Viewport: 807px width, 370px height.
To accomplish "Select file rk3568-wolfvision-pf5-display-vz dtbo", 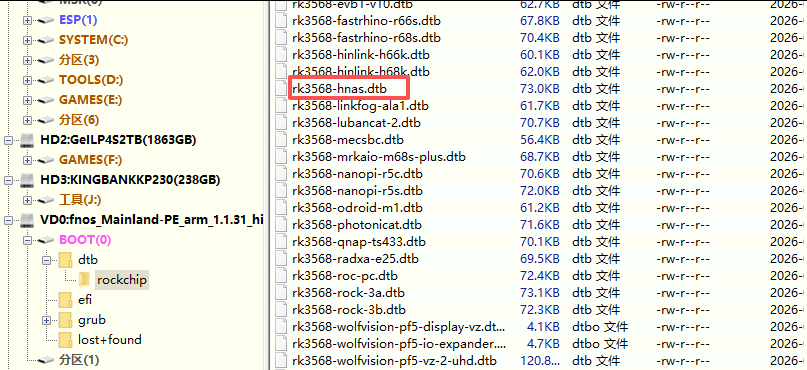I will [x=399, y=327].
